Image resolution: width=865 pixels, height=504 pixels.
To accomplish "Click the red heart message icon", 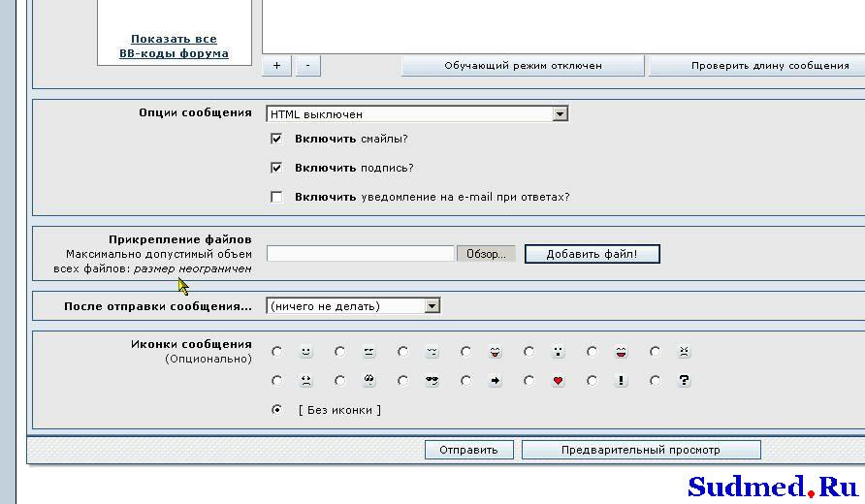I will (558, 381).
